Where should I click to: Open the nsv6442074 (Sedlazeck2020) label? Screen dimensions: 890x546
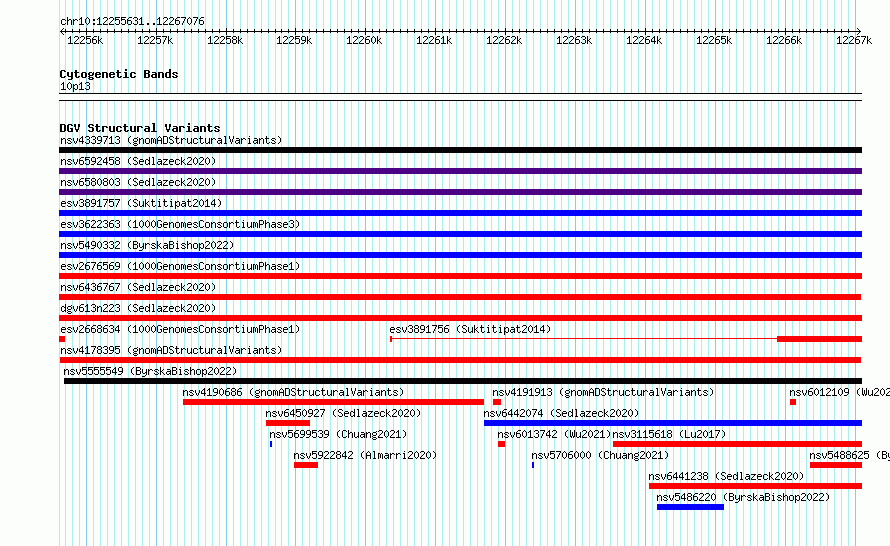[561, 413]
